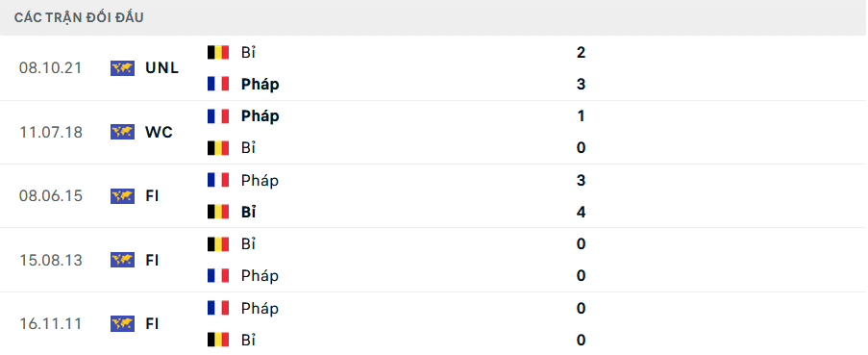Open the match dated 11.07.18

(434, 132)
